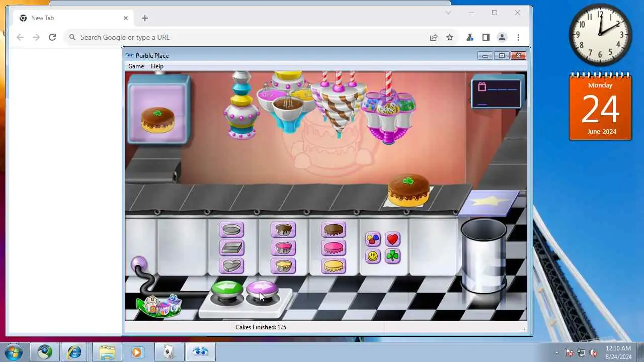The height and width of the screenshot is (362, 644).
Task: Maximize the Purble Place window
Action: click(x=502, y=56)
